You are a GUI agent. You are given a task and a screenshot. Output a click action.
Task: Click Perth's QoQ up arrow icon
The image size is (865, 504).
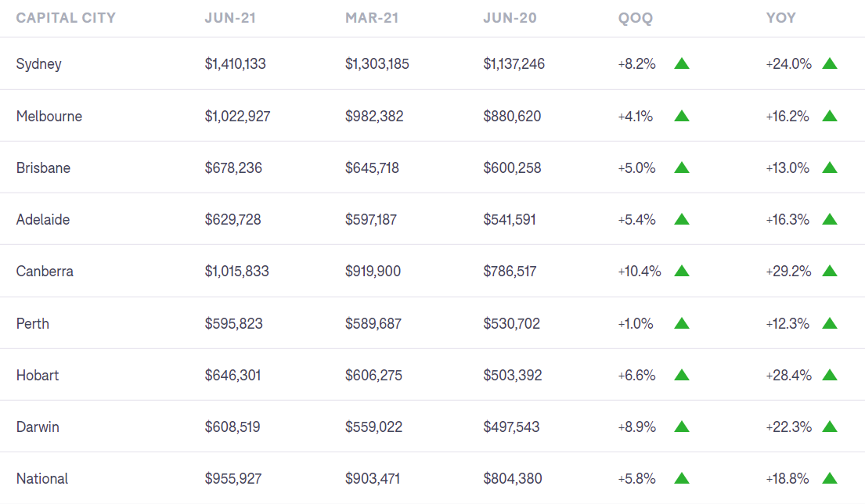tap(681, 323)
